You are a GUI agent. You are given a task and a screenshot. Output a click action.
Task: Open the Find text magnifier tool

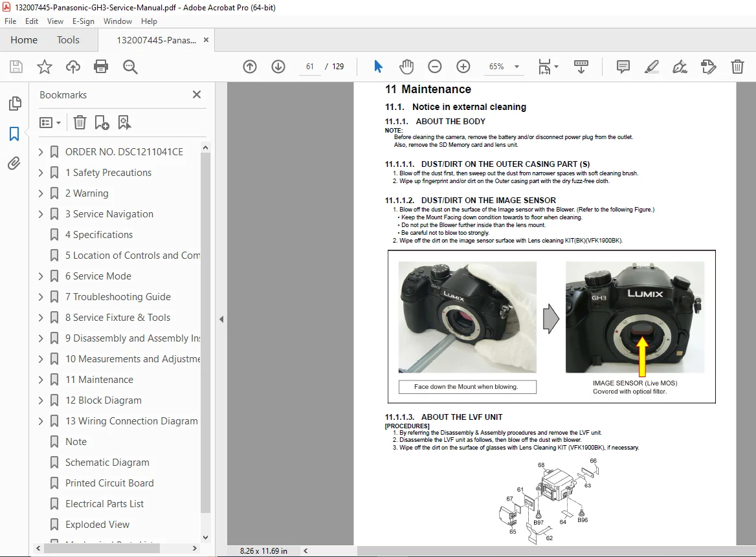point(130,67)
